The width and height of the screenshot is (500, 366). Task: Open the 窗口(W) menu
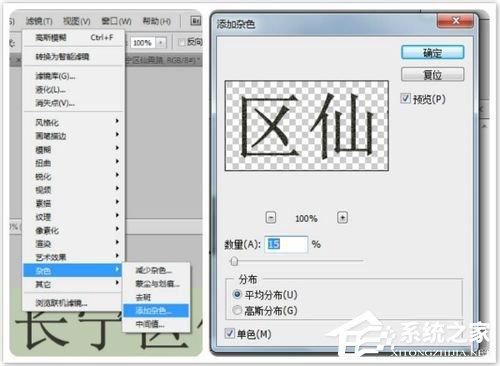click(x=116, y=21)
